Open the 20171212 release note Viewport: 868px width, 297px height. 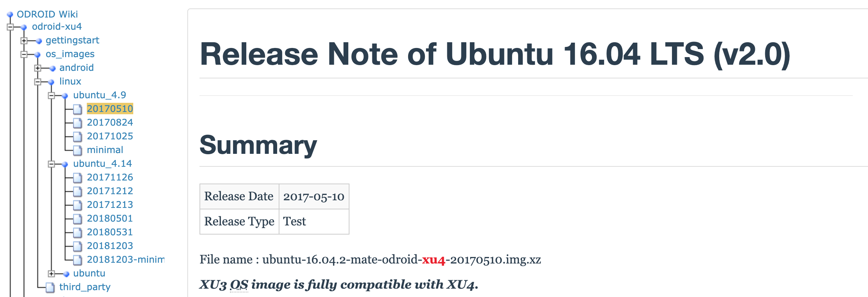[x=110, y=191]
